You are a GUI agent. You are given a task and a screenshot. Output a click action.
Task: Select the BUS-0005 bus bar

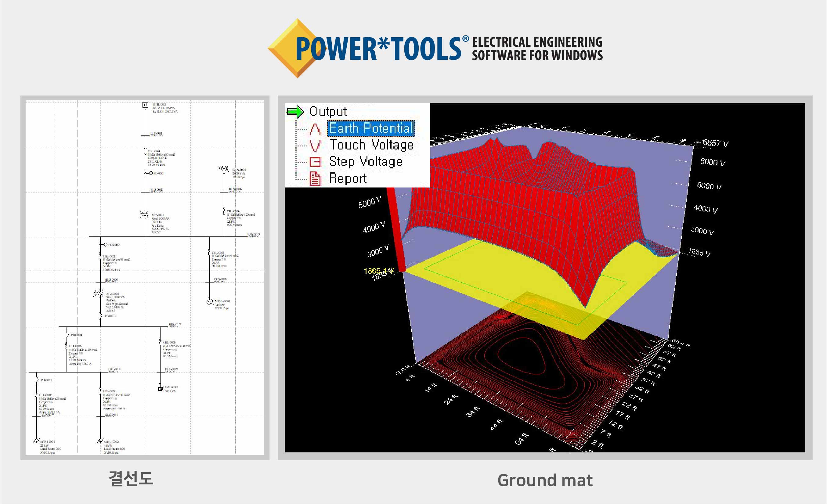209,282
